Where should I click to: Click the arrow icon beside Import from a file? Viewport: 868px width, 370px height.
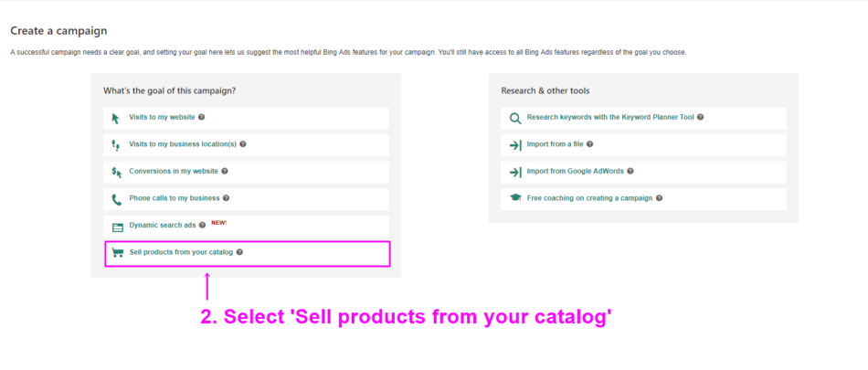[515, 144]
